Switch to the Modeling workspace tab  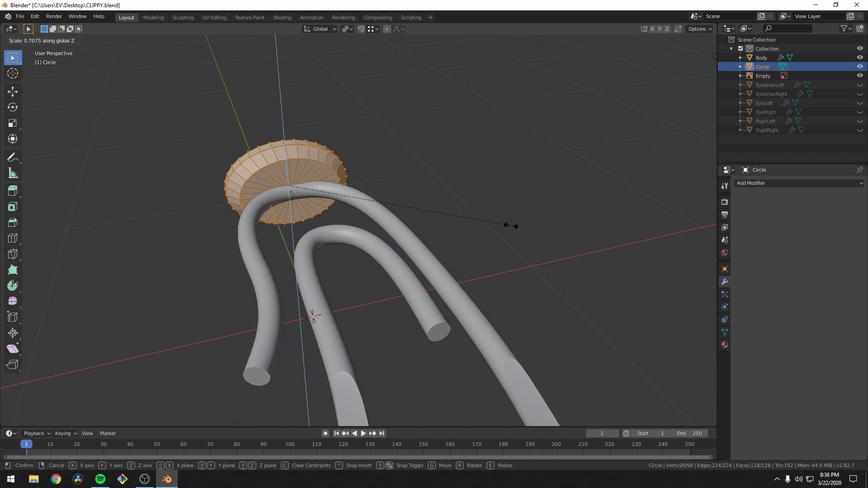pos(153,17)
